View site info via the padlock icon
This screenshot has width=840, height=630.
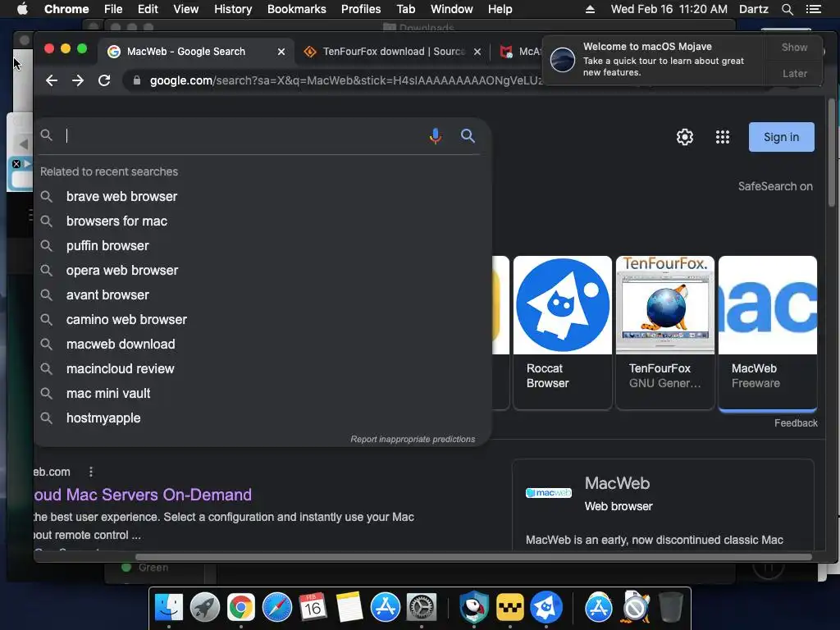click(137, 80)
